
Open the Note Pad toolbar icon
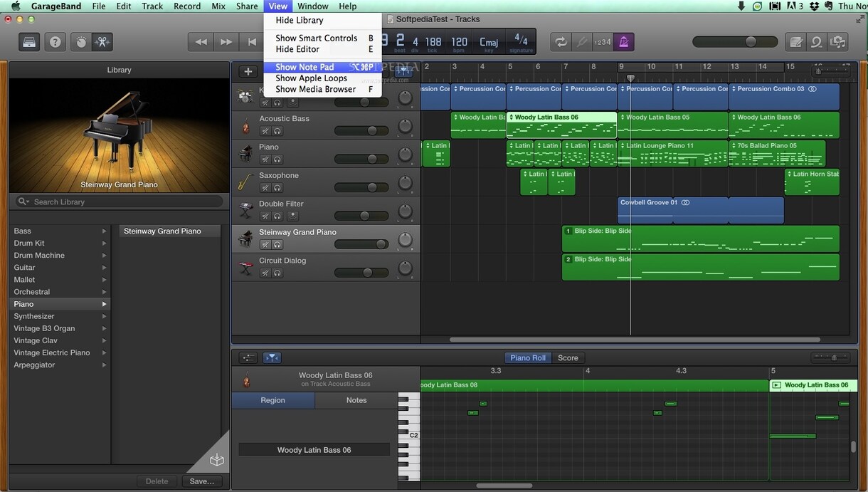796,42
